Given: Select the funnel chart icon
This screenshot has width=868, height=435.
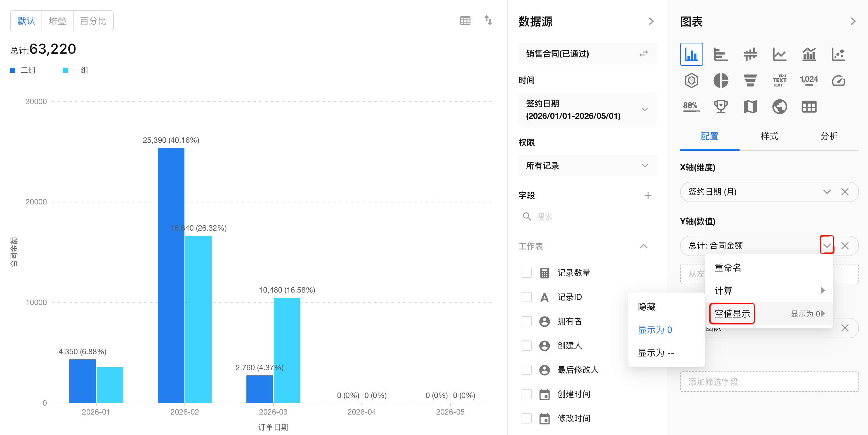Looking at the screenshot, I should coord(750,80).
